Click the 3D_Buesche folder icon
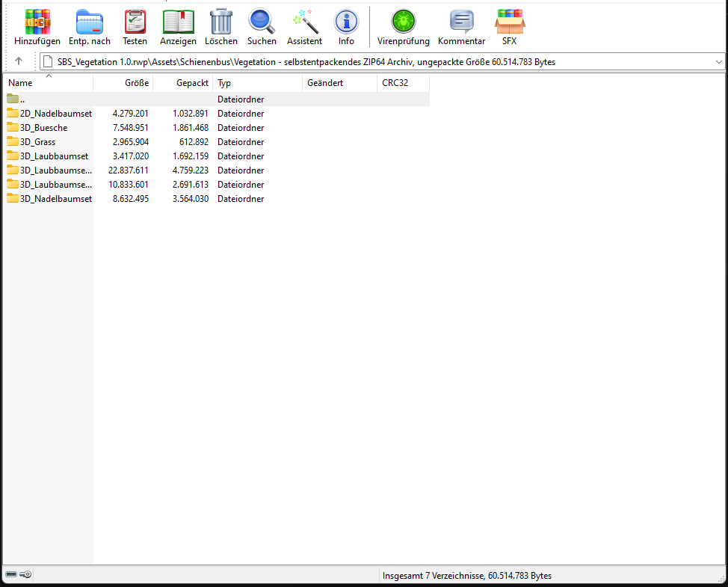 pyautogui.click(x=13, y=127)
